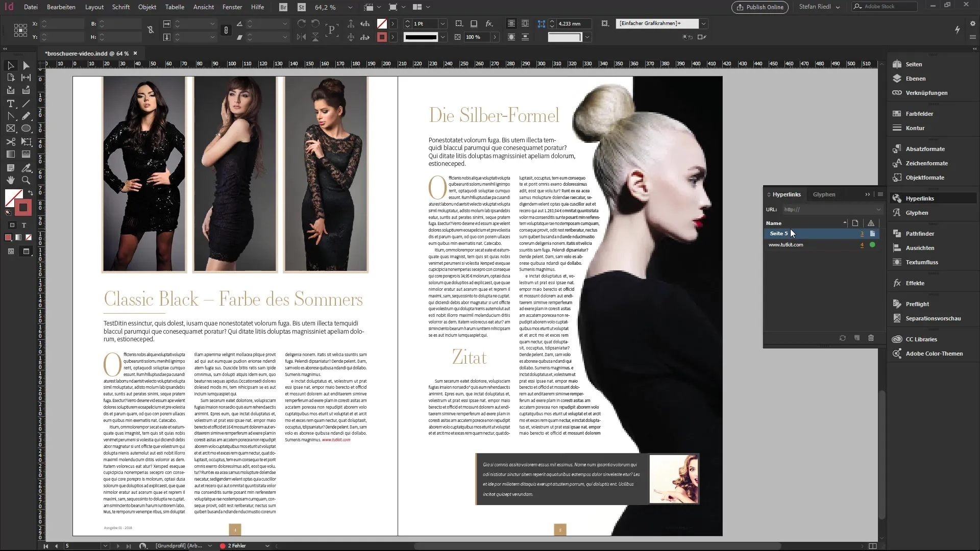The height and width of the screenshot is (551, 980).
Task: Click the fill swatch in control bar
Action: 382,23
